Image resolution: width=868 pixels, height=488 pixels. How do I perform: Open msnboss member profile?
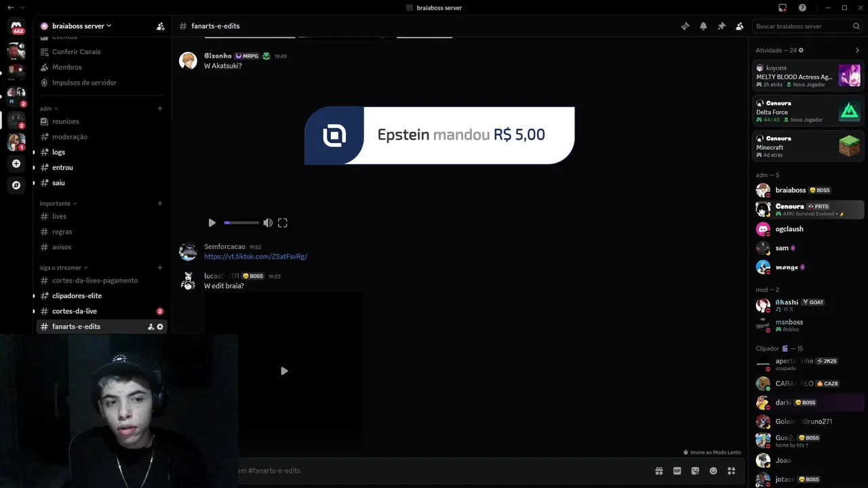(808, 325)
